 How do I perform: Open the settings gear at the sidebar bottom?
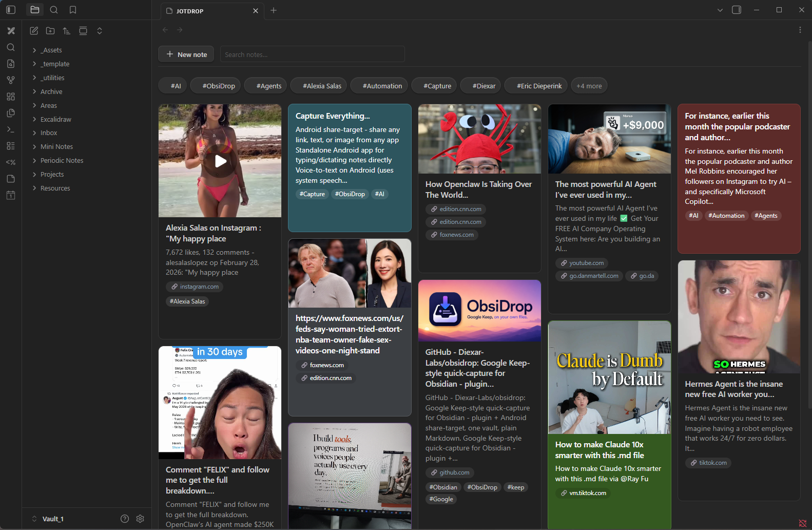click(x=140, y=519)
